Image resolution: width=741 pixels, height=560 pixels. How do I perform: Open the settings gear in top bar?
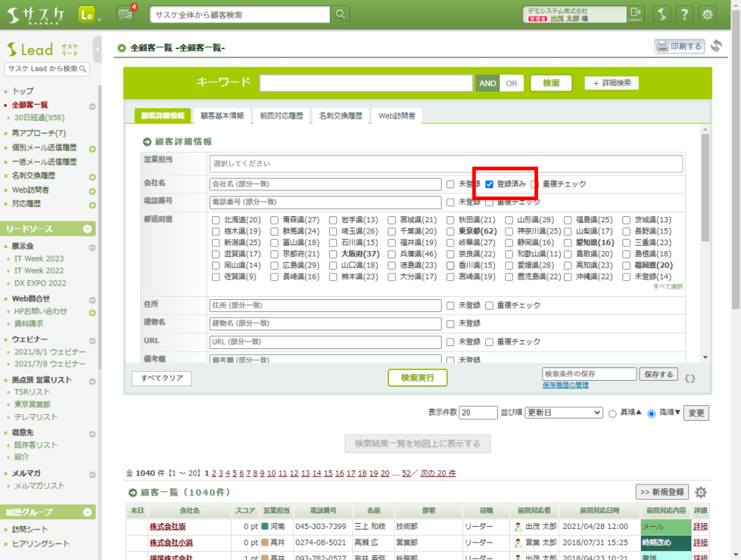tap(708, 14)
